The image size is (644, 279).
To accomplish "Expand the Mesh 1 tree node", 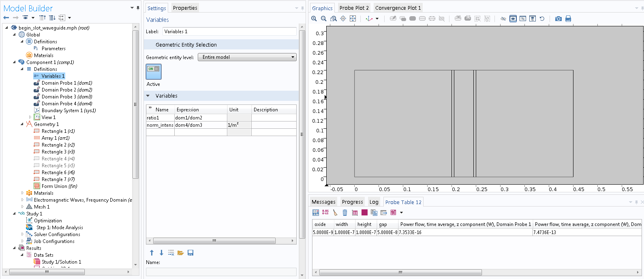I will (x=22, y=207).
